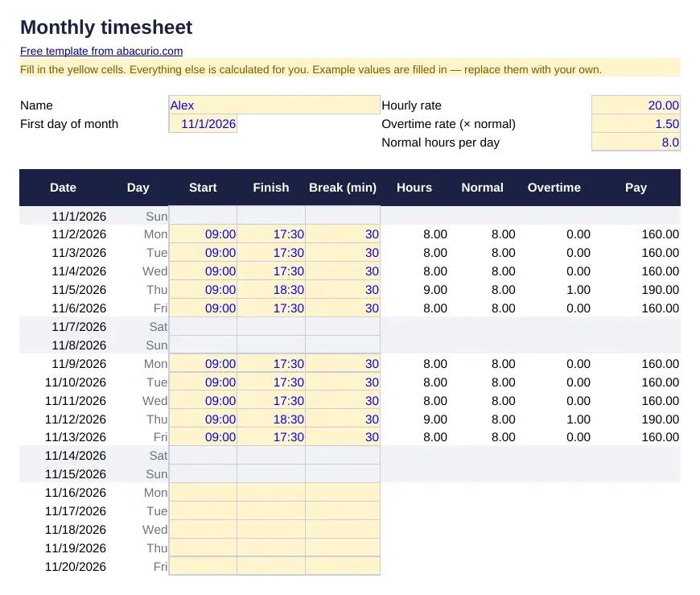Select the Finish cell for 11/2/2026
The height and width of the screenshot is (595, 700).
(x=271, y=234)
